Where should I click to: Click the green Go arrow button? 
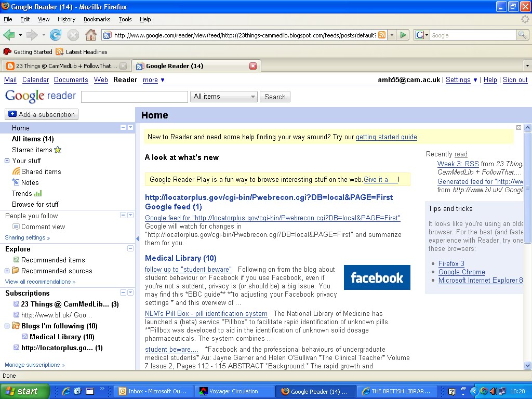[403, 35]
